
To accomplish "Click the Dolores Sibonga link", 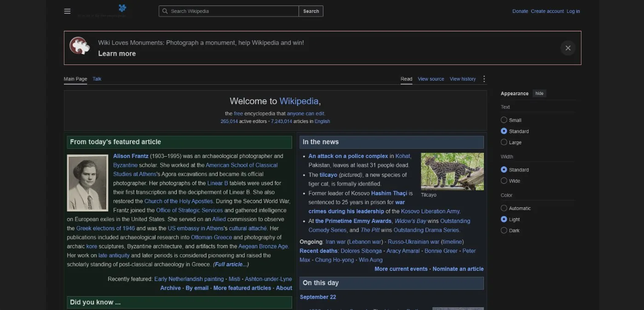I will (x=361, y=251).
